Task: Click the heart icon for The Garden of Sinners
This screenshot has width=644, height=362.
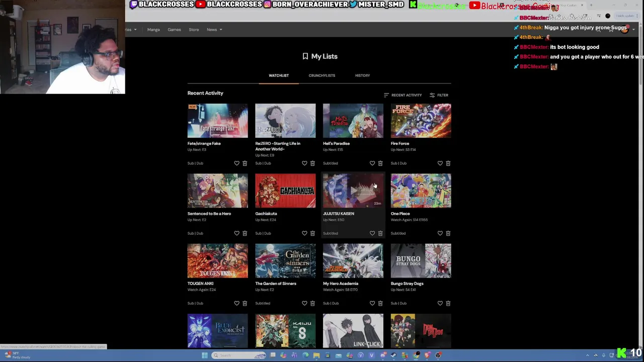Action: tap(304, 303)
